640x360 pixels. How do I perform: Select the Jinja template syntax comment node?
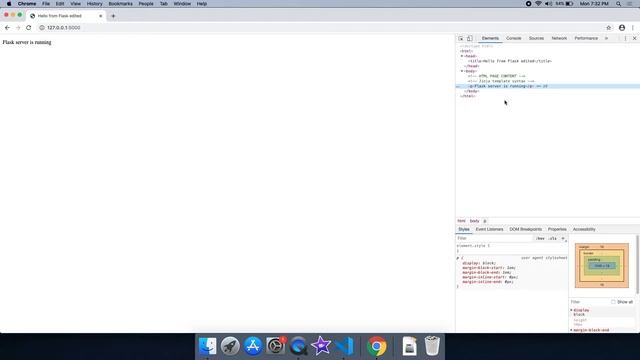[x=501, y=81]
